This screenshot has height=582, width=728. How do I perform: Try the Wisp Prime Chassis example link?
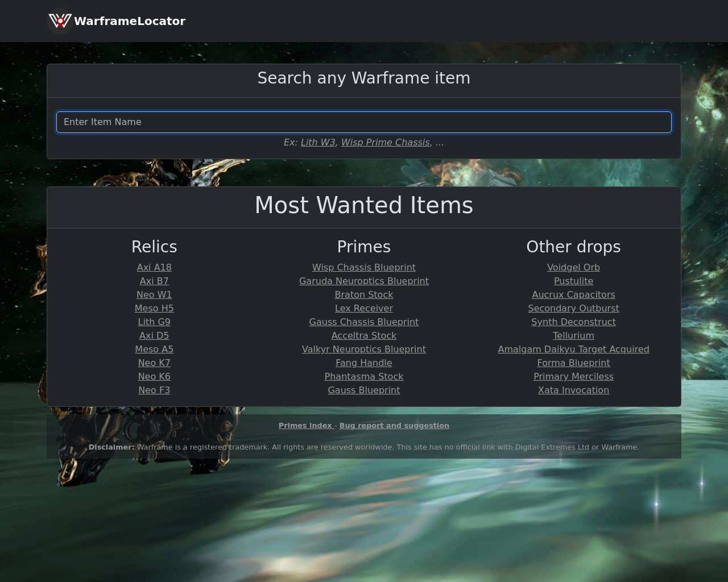pyautogui.click(x=386, y=143)
